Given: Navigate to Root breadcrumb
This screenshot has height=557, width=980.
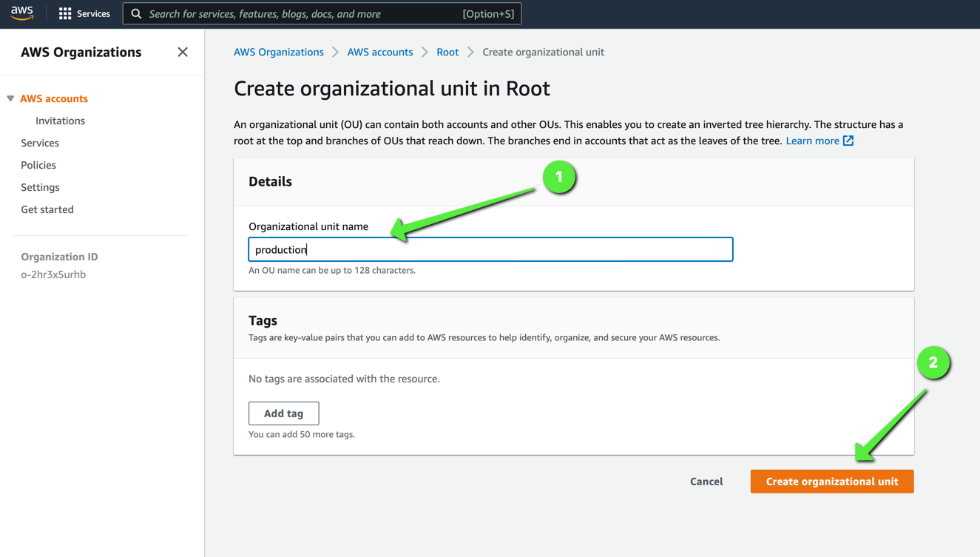Looking at the screenshot, I should click(447, 52).
